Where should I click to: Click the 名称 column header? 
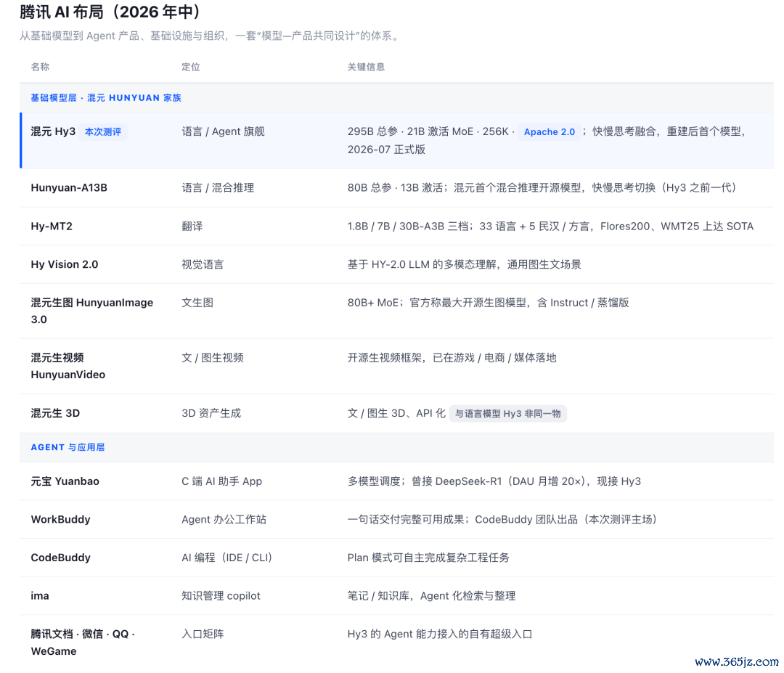coord(40,67)
